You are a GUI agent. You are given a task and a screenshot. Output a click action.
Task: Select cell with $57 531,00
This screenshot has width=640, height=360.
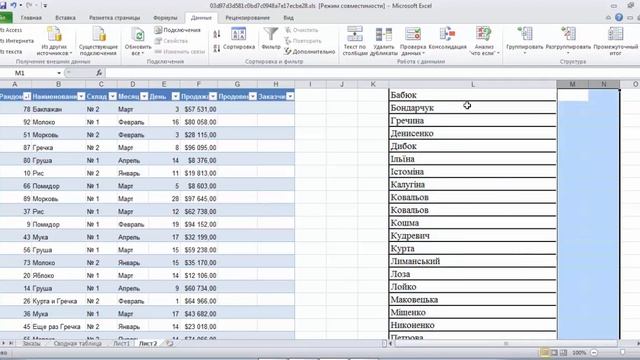tap(199, 109)
